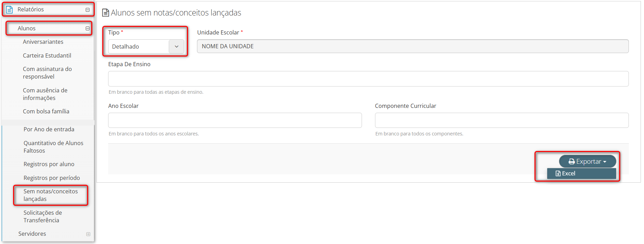Open Registros por período report
644x244 pixels.
[52, 178]
